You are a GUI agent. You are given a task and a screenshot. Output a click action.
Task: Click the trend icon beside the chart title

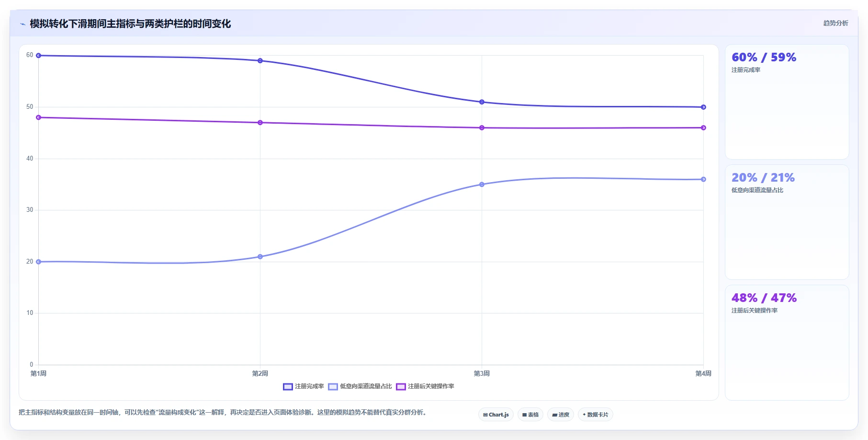pyautogui.click(x=23, y=24)
